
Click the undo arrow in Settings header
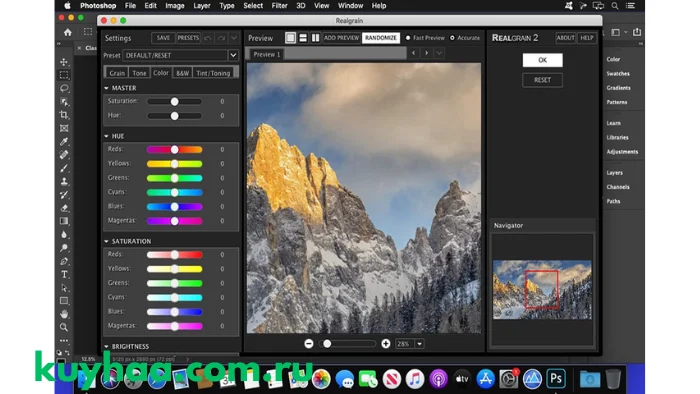tap(208, 38)
